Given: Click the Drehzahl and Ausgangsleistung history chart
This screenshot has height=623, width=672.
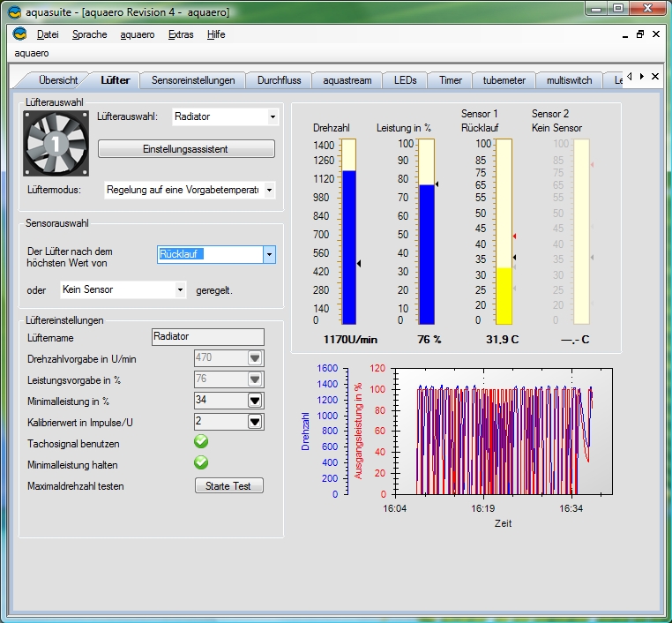Looking at the screenshot, I should tap(504, 431).
